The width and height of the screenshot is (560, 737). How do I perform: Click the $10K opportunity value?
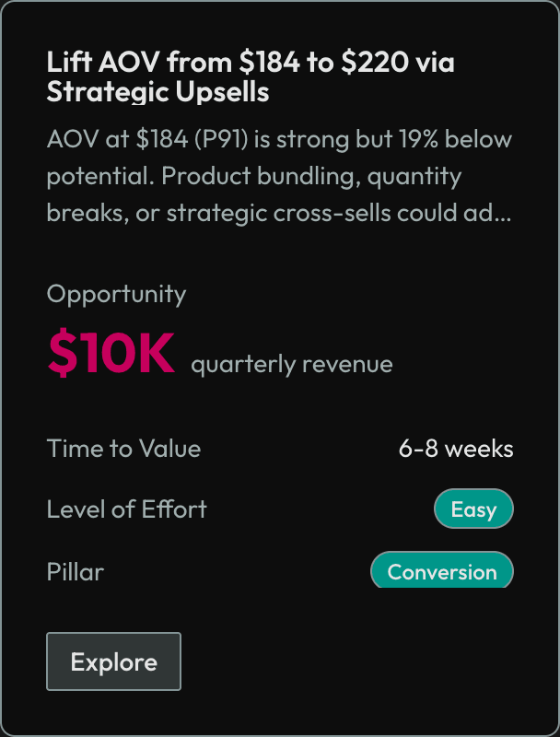tap(111, 352)
